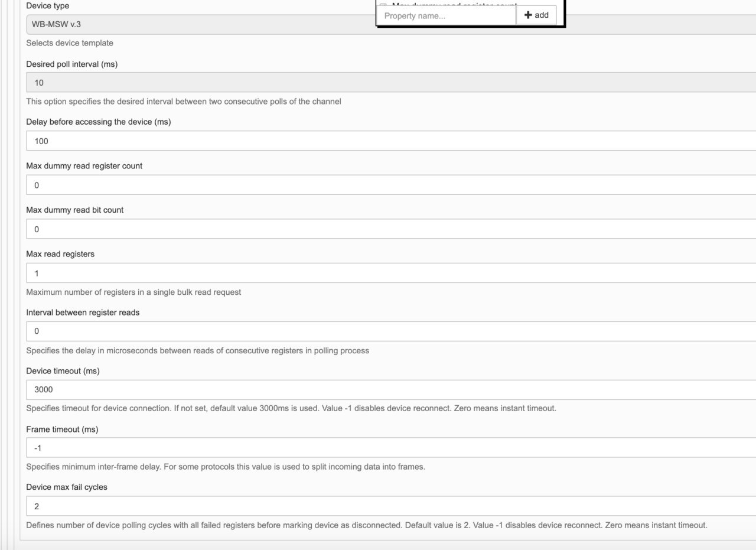The height and width of the screenshot is (550, 756).
Task: Click the delay in microseconds description
Action: [198, 351]
